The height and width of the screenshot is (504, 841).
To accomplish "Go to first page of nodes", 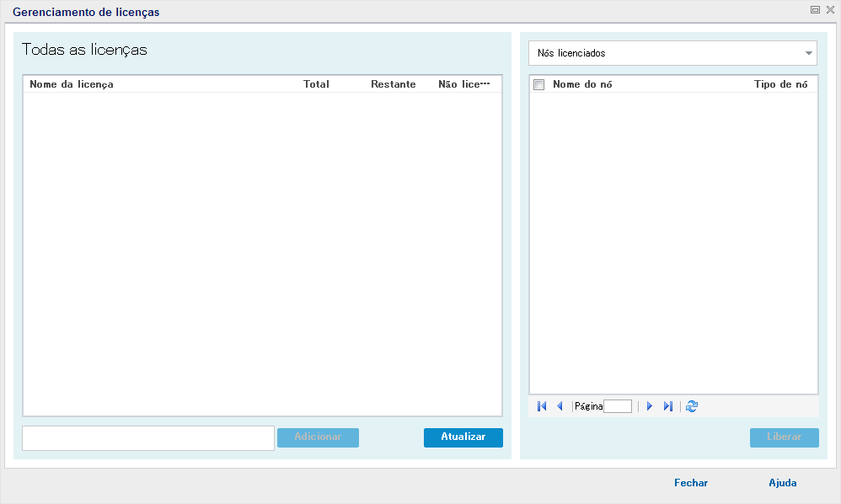I will point(542,406).
